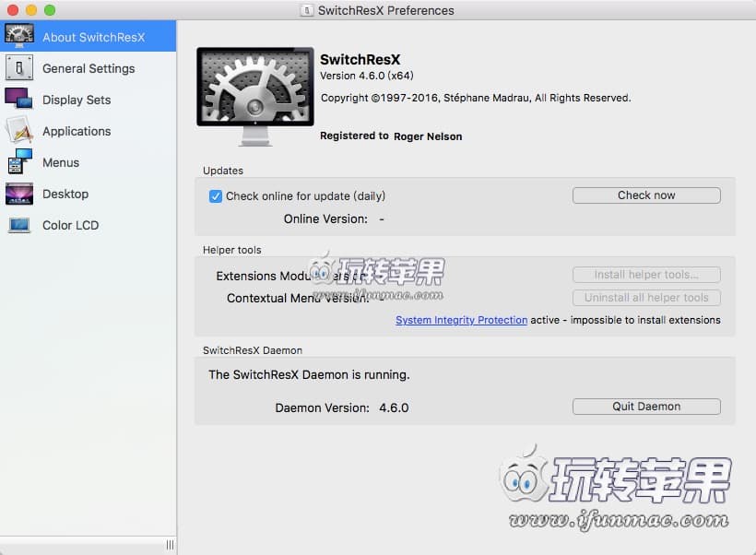Click Install helper tools button
The width and height of the screenshot is (756, 555).
pyautogui.click(x=646, y=275)
